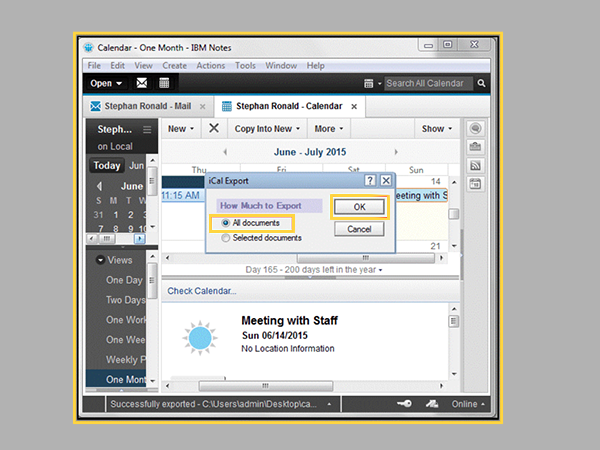Screen dimensions: 600x450
Task: Open the View menu
Action: pos(143,66)
